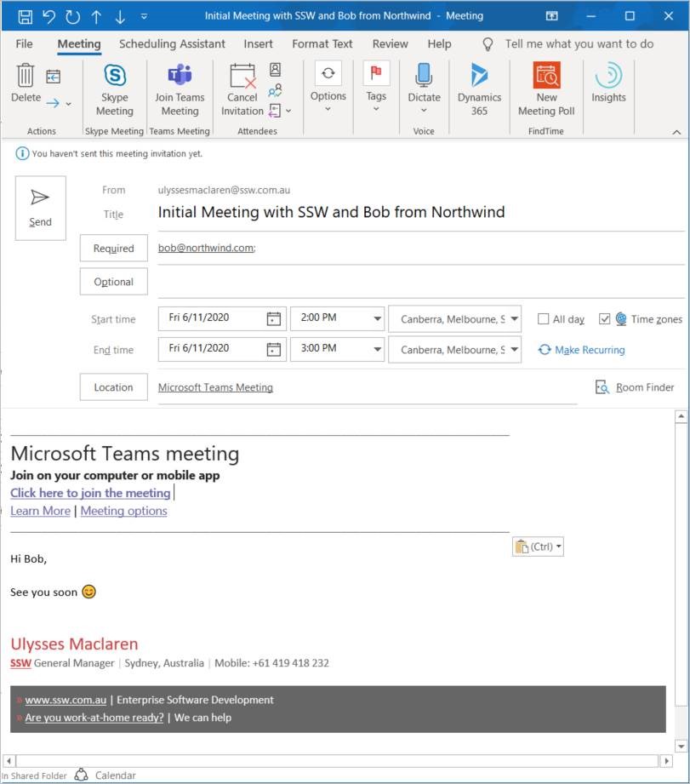Send the meeting invitation
The width and height of the screenshot is (690, 784).
click(40, 209)
